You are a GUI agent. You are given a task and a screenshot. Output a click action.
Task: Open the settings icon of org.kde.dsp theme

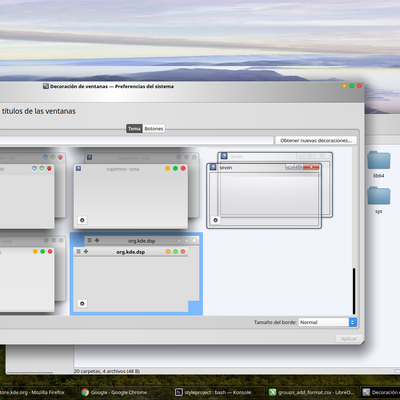click(x=82, y=303)
